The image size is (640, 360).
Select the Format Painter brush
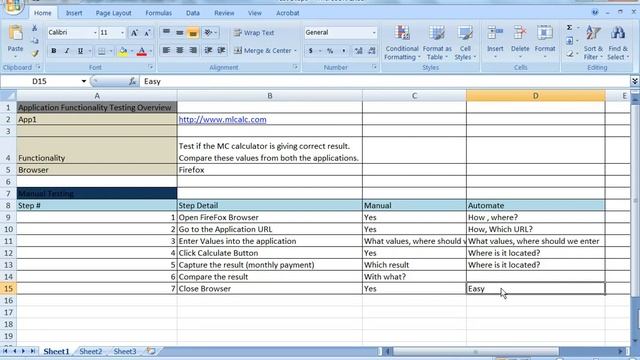coord(35,53)
